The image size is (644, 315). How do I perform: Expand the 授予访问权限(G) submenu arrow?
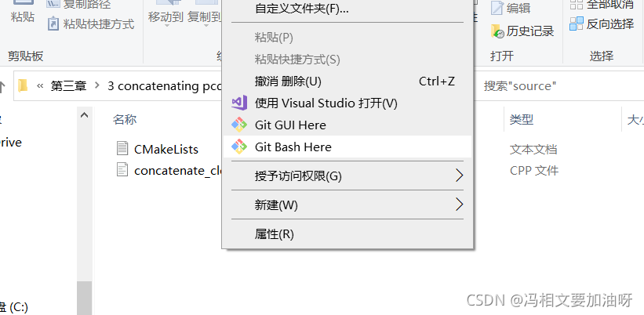(459, 176)
